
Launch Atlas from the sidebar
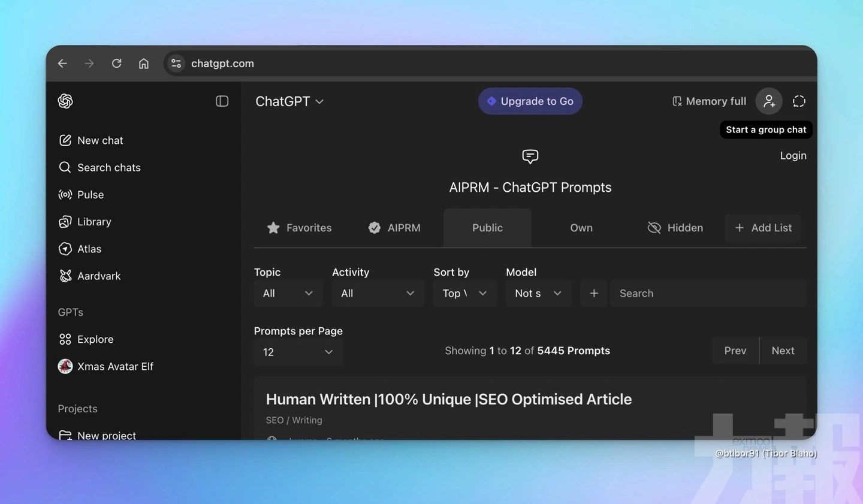tap(89, 249)
